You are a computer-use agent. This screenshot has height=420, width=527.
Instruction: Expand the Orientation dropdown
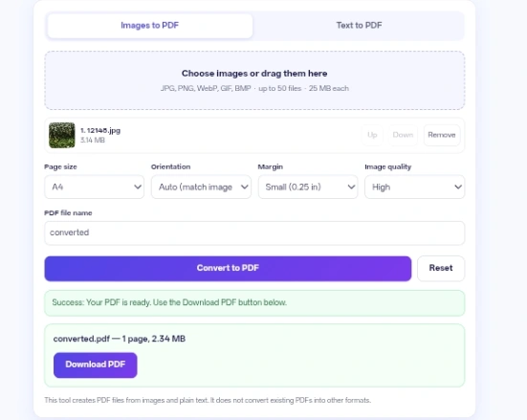[201, 187]
